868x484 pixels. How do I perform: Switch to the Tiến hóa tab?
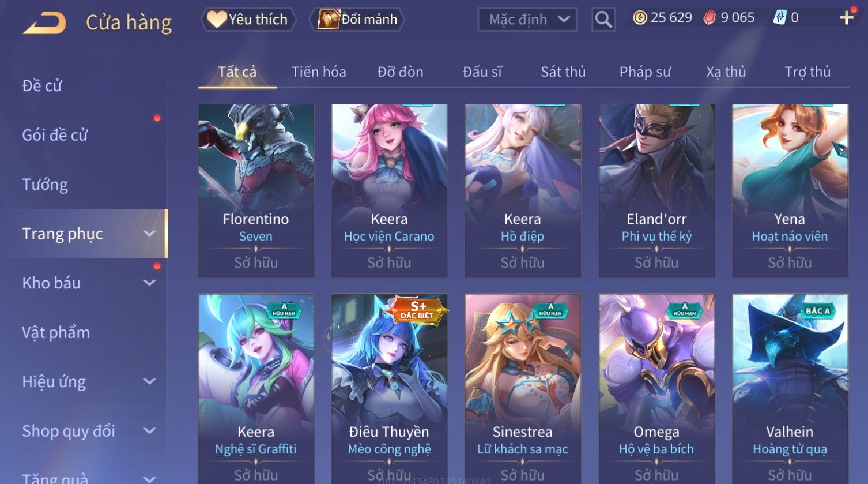point(319,72)
